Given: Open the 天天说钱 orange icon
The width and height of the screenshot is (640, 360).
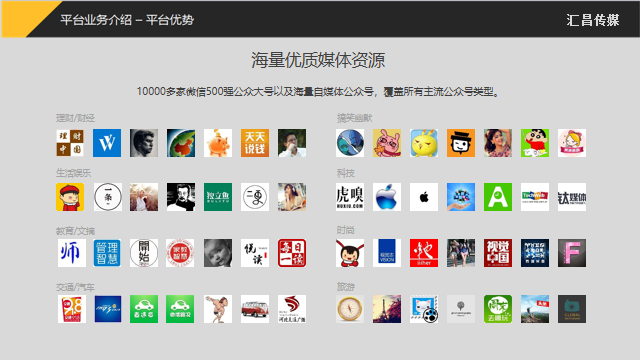Looking at the screenshot, I should click(x=255, y=143).
